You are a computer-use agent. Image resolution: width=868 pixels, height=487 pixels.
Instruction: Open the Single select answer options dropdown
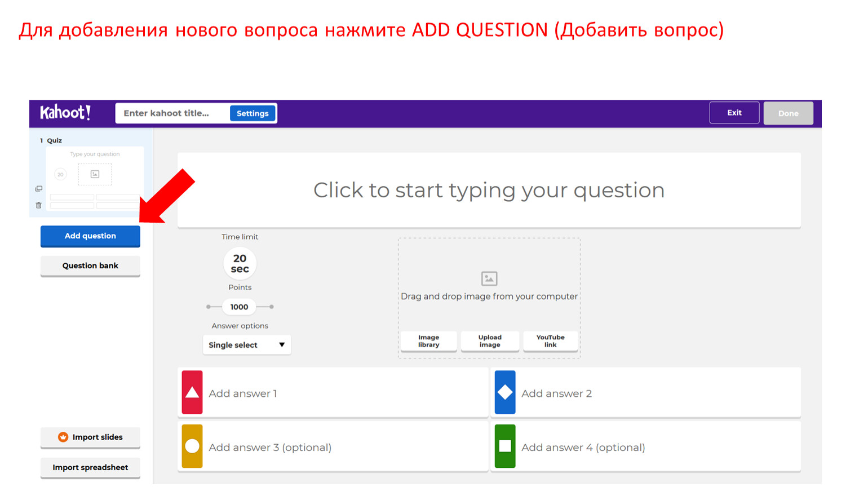click(x=247, y=345)
